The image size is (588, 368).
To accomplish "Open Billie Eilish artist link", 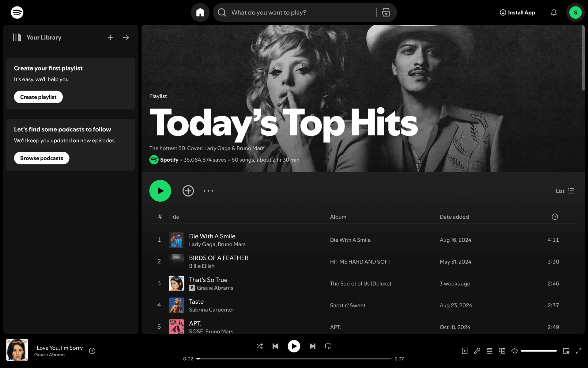I will (x=202, y=266).
